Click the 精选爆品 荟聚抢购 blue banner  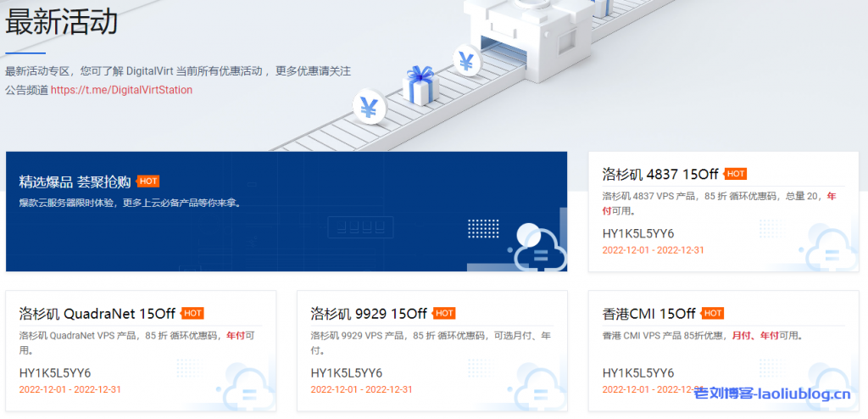[x=287, y=212]
